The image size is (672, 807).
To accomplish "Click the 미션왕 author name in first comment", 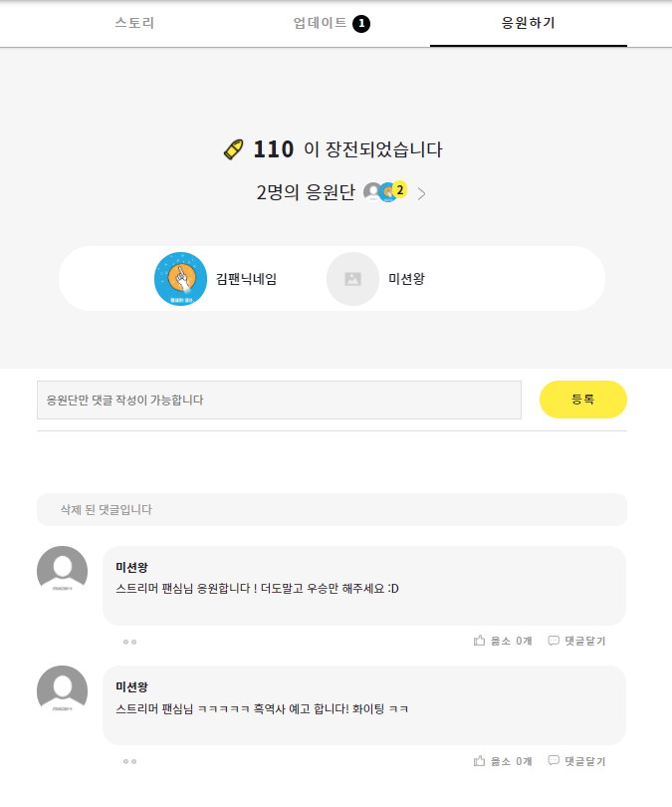I will (x=131, y=567).
